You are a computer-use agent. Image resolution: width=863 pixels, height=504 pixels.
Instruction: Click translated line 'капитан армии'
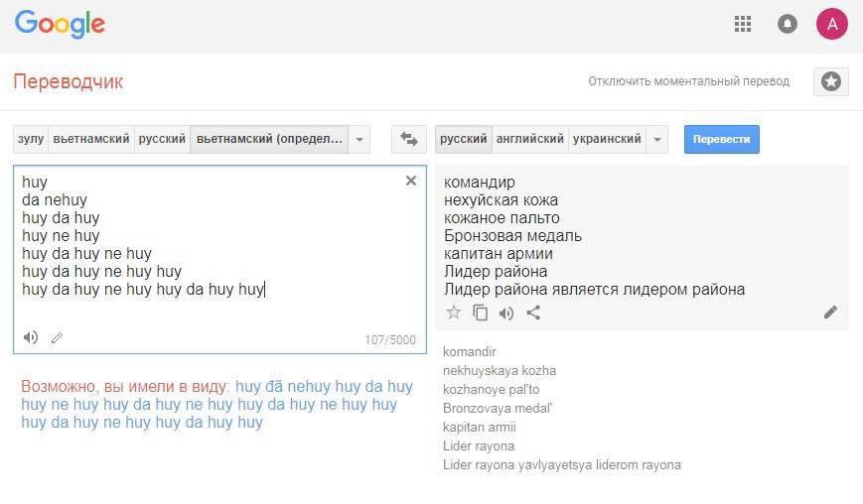tap(499, 253)
